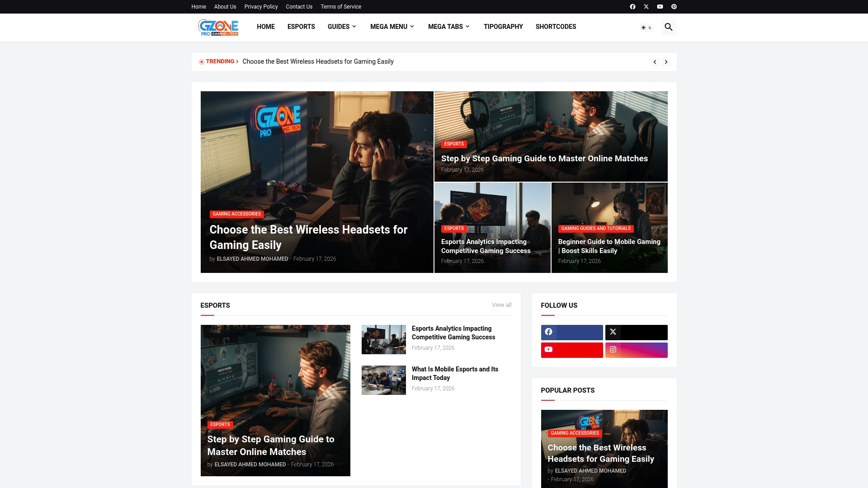The image size is (868, 488).
Task: Show next trending headline arrow
Action: click(666, 62)
